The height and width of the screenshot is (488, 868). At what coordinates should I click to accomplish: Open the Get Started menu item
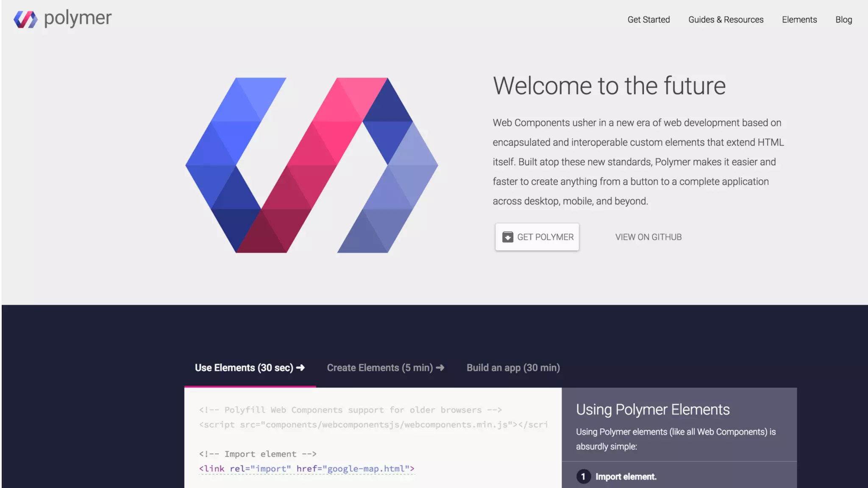point(648,20)
